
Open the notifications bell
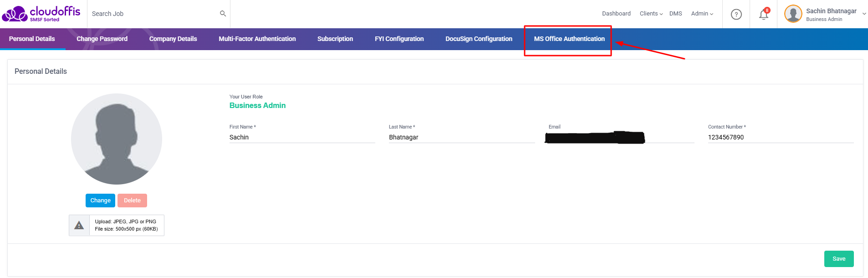[x=764, y=15]
